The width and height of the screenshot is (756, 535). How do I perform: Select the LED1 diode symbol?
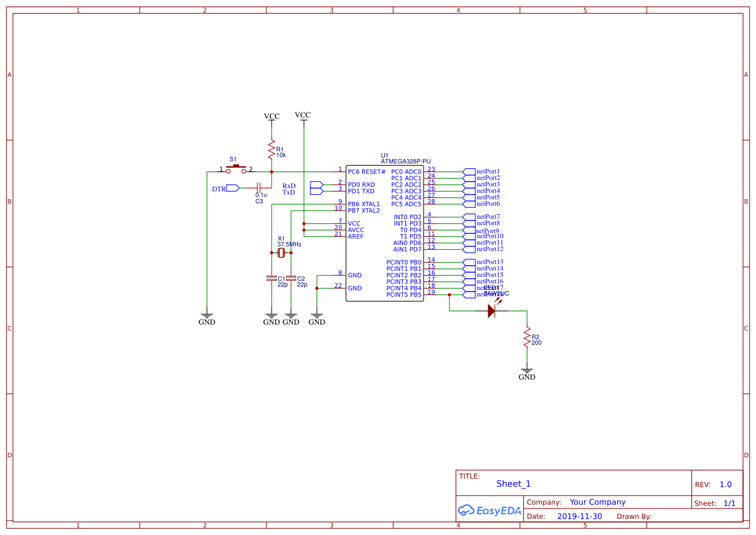pyautogui.click(x=491, y=311)
